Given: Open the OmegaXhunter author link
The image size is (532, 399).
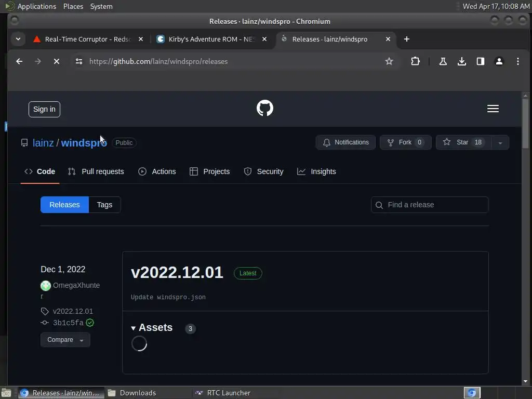Looking at the screenshot, I should [76, 286].
